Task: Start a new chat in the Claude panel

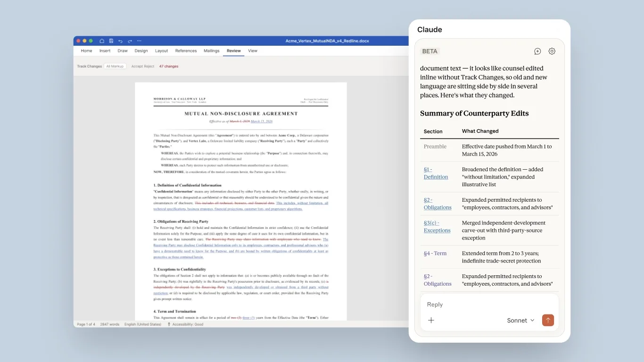Action: pos(537,51)
